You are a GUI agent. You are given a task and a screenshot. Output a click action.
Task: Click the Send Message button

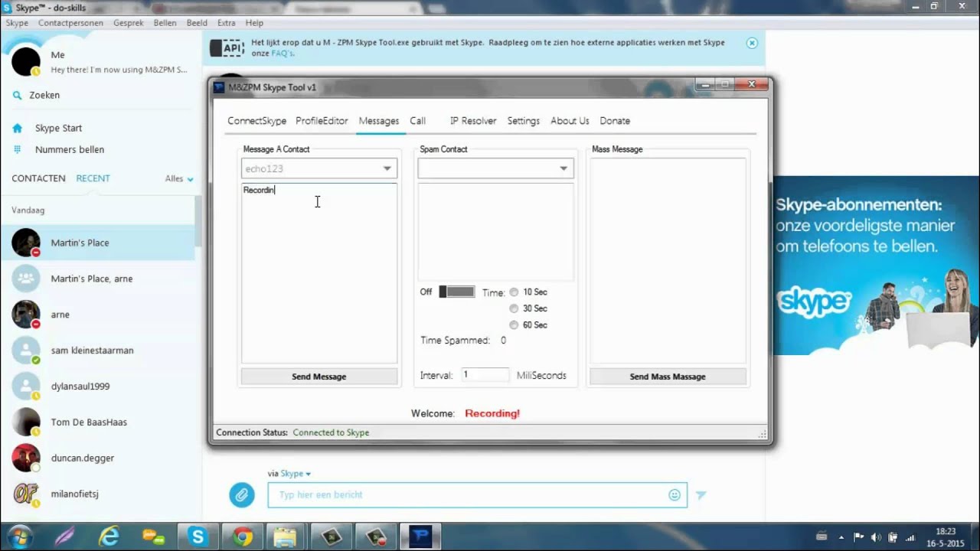(x=319, y=377)
